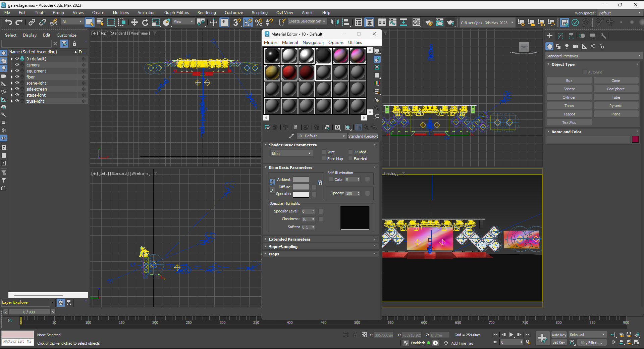This screenshot has width=644, height=349.
Task: Click the Play Animation button
Action: coord(511,335)
